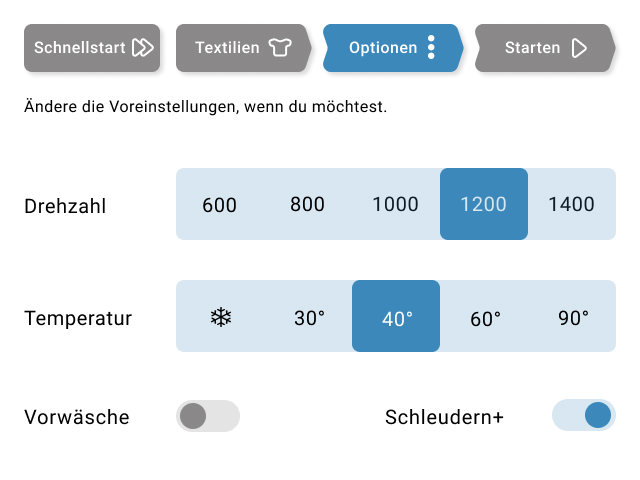Select the highlighted 1200 Drehzahl

click(484, 204)
